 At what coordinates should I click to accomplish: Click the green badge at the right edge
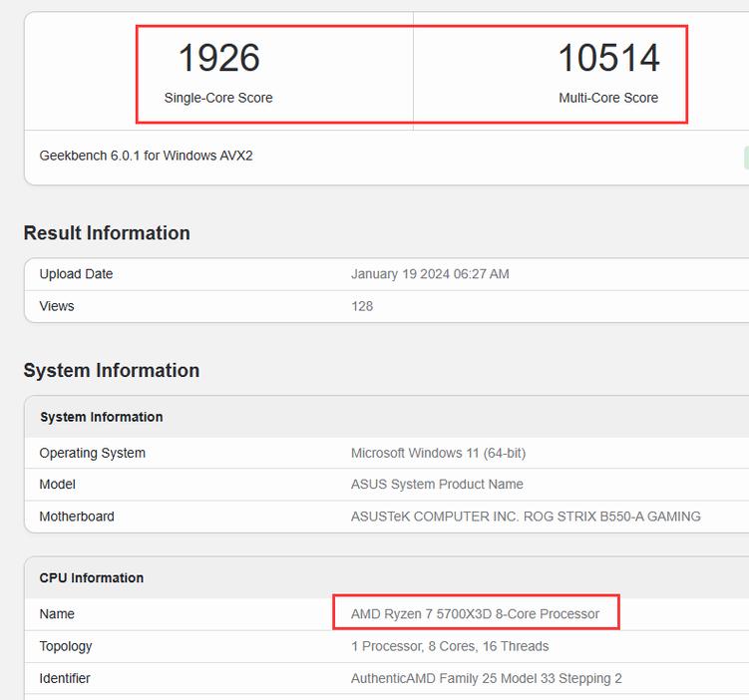pyautogui.click(x=745, y=157)
